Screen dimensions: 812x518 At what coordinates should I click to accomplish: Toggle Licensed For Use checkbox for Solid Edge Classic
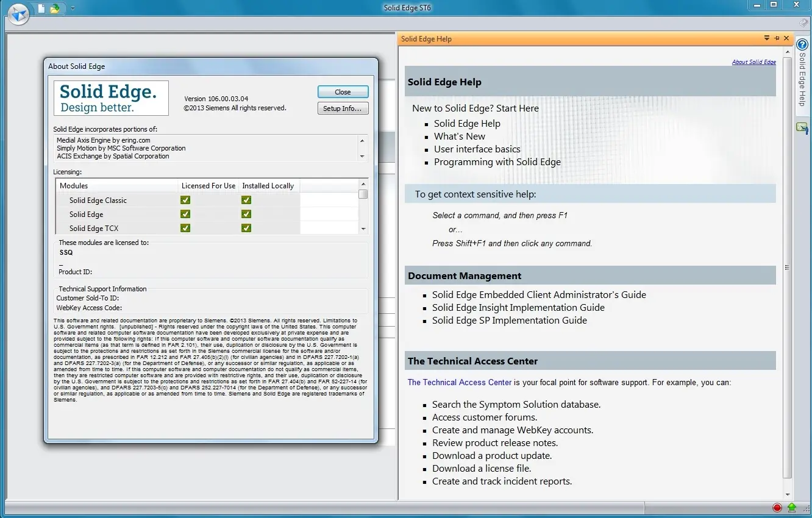pos(185,200)
